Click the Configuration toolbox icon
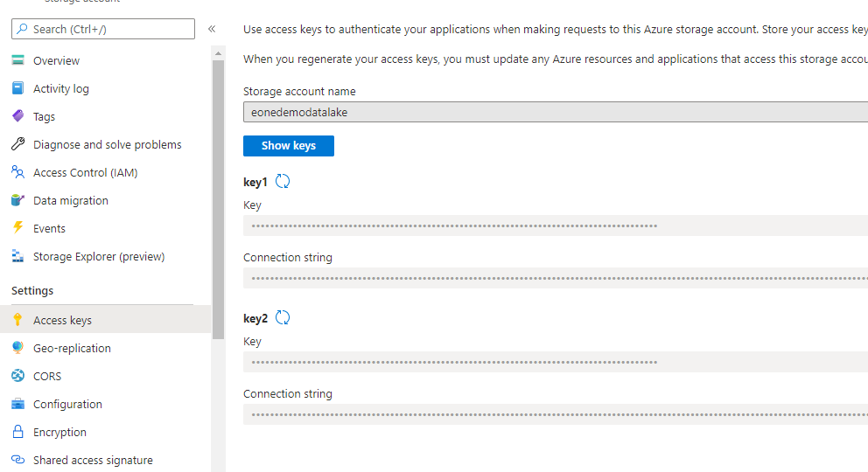868x472 pixels. point(17,404)
